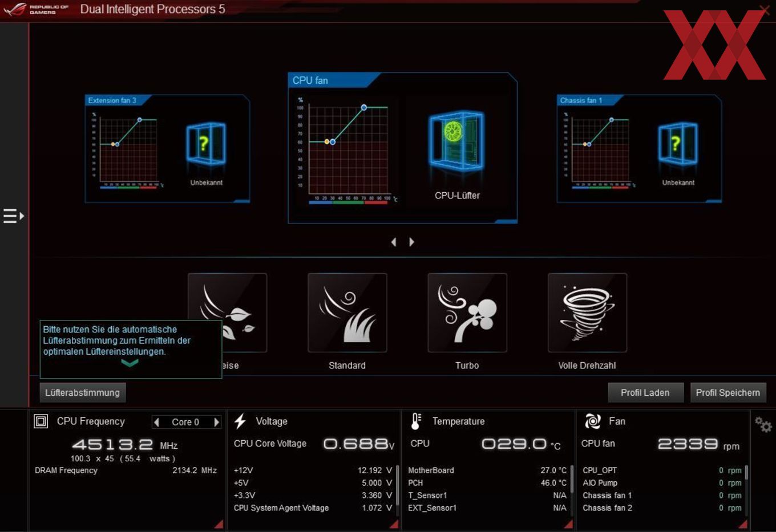This screenshot has height=532, width=776.
Task: Click the Standard profile label
Action: tap(347, 366)
